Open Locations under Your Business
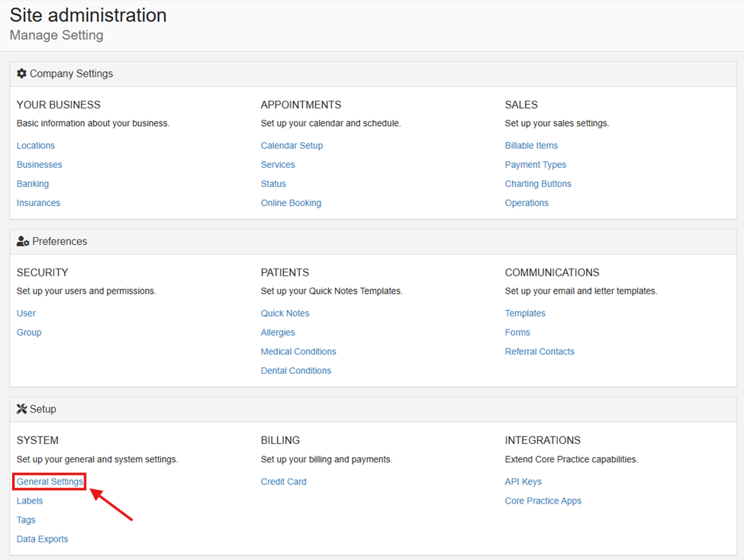The image size is (744, 560). click(x=36, y=146)
